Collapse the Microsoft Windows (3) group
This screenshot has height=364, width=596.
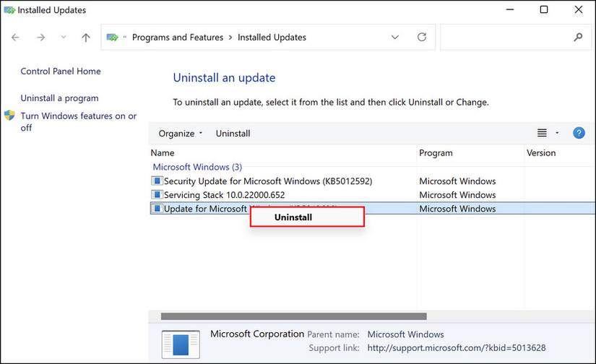(197, 167)
